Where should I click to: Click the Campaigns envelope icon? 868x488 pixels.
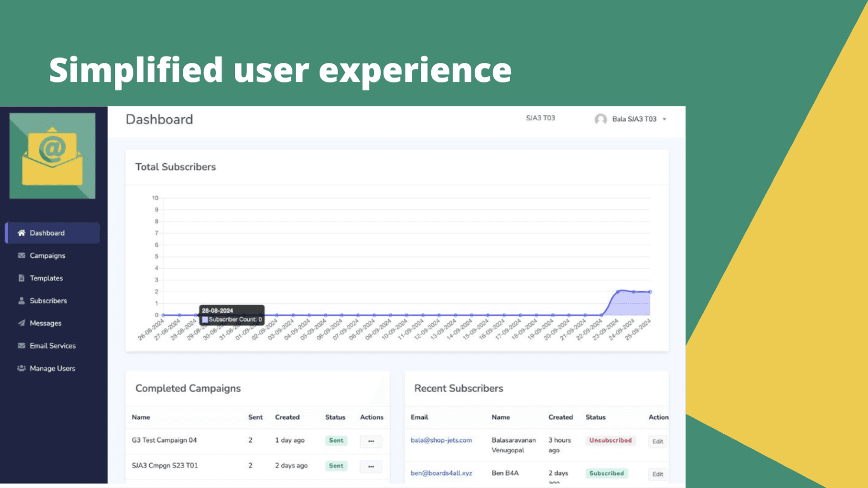(22, 255)
